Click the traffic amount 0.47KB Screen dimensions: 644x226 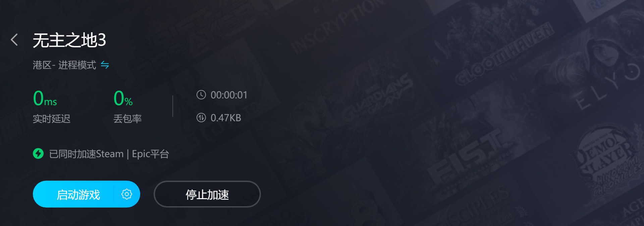226,118
